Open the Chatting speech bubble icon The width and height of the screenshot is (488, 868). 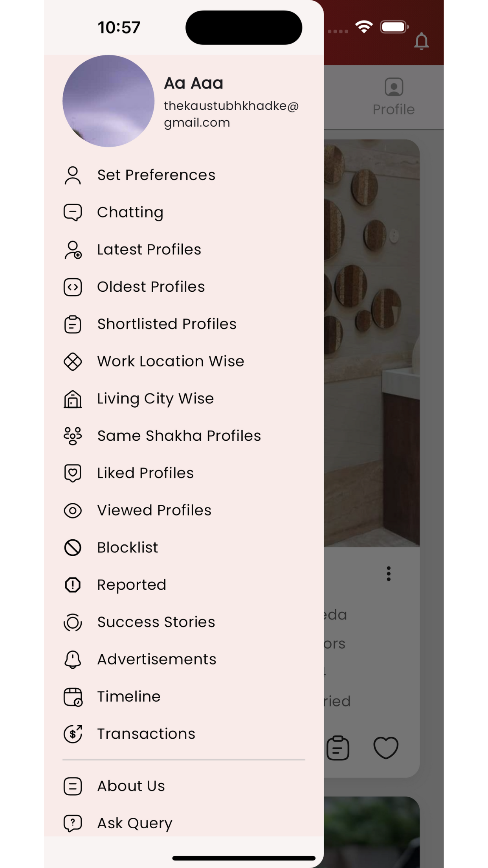(73, 212)
